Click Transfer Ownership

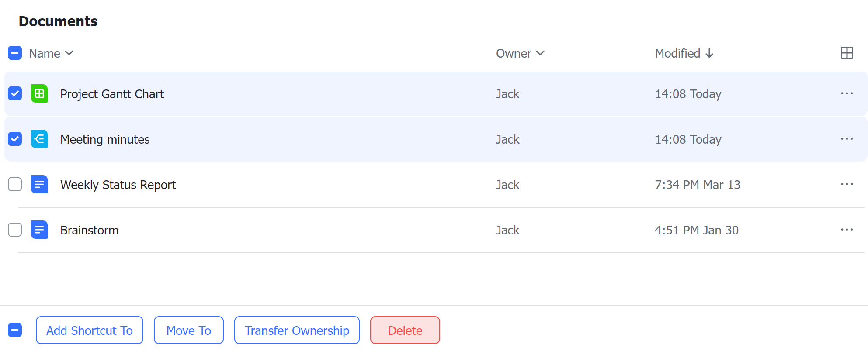(x=296, y=330)
